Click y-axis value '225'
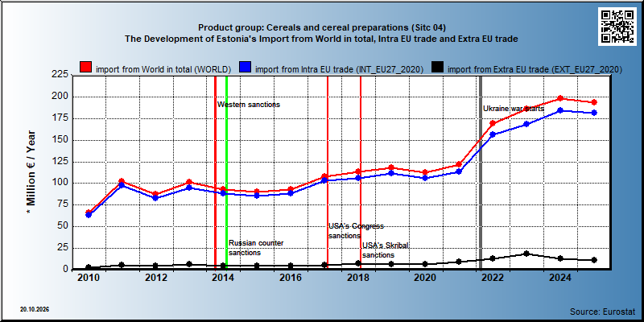This screenshot has width=644, height=322. [x=59, y=75]
